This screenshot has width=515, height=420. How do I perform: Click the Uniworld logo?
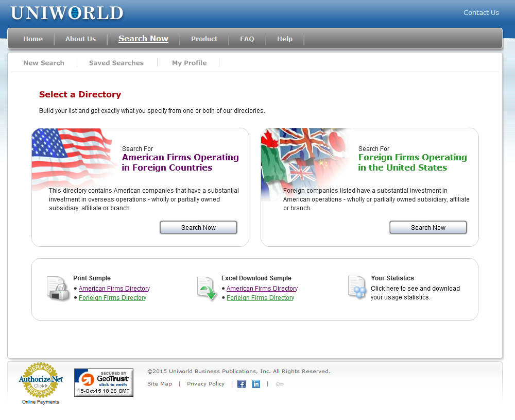tap(67, 13)
